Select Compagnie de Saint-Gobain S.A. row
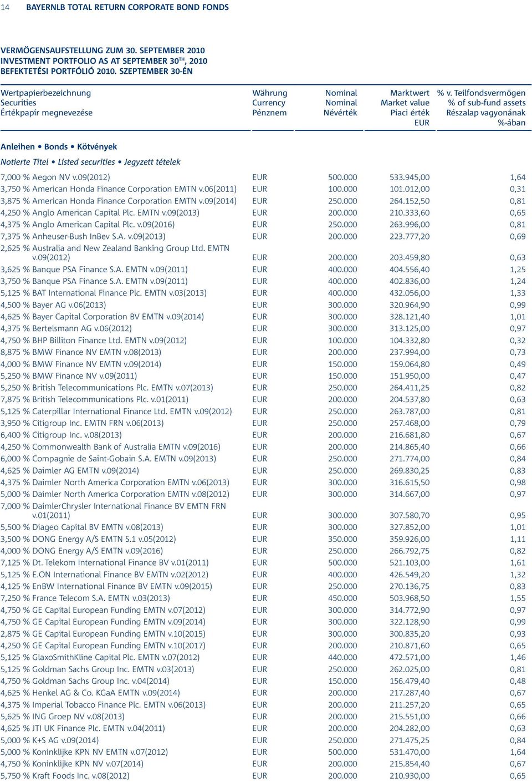The width and height of the screenshot is (532, 782). (263, 459)
